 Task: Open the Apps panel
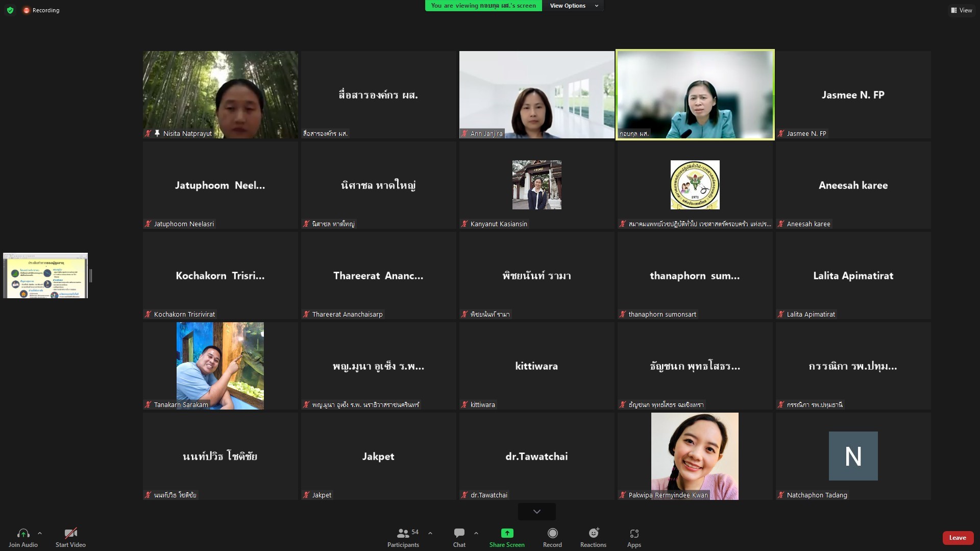point(634,538)
